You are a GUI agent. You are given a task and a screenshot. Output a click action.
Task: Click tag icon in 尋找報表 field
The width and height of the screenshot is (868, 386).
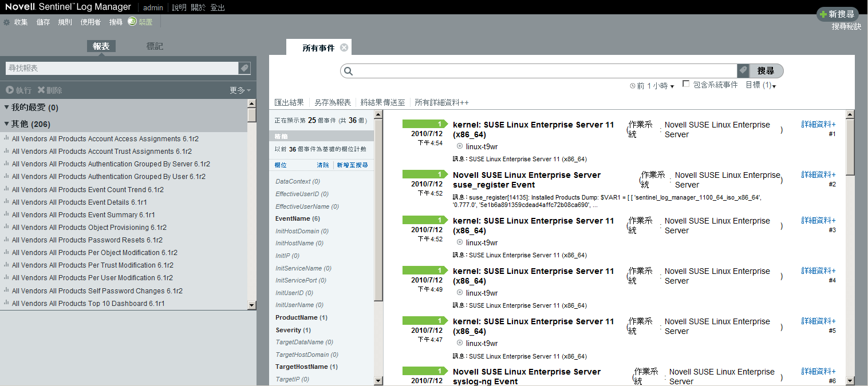[244, 68]
